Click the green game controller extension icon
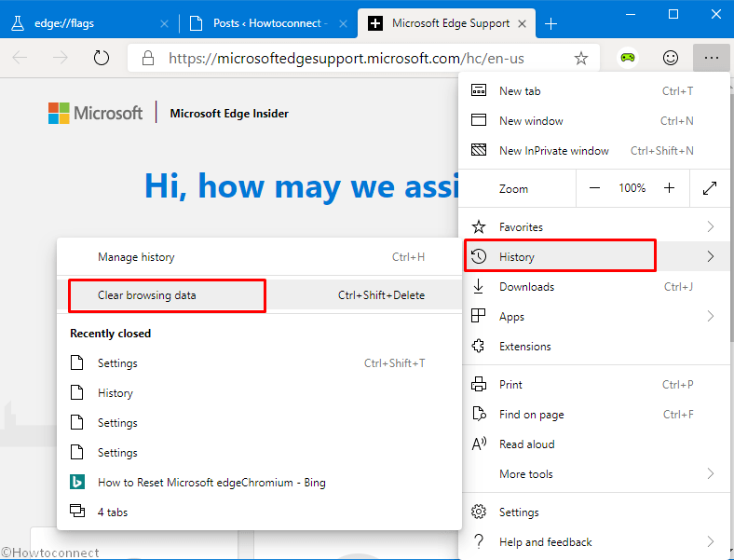Screen dimensions: 734x560 (627, 58)
